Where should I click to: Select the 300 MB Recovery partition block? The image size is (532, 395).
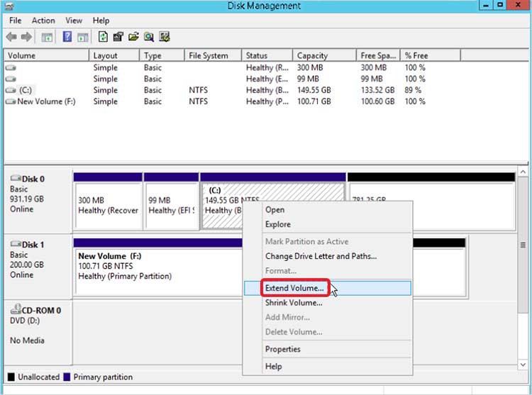[x=108, y=201]
